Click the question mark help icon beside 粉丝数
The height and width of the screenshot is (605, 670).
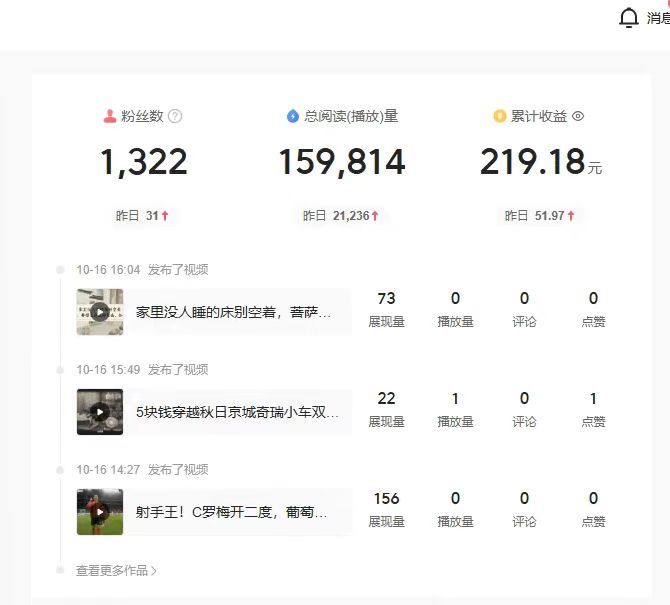175,116
